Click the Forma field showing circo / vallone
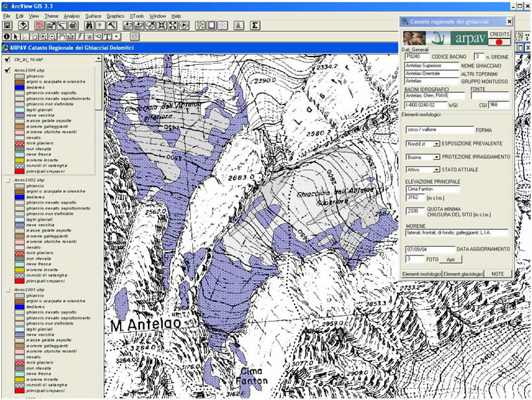The width and height of the screenshot is (532, 400). pyautogui.click(x=439, y=130)
